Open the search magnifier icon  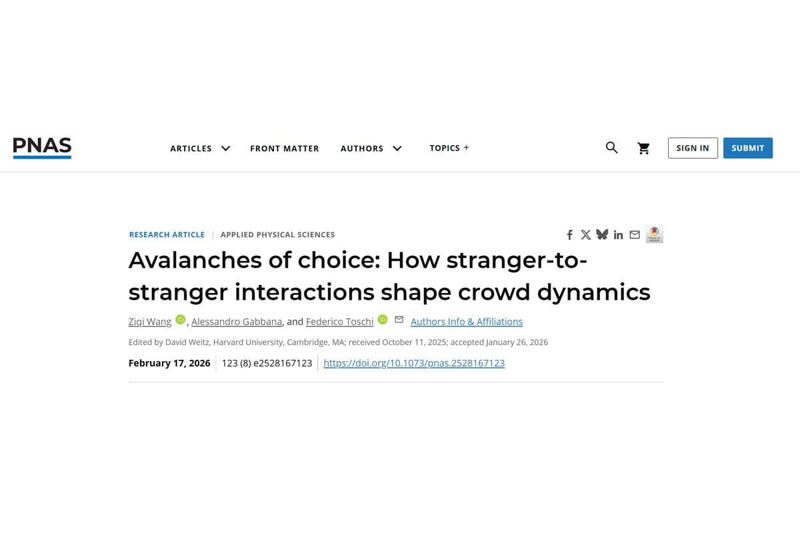tap(611, 148)
